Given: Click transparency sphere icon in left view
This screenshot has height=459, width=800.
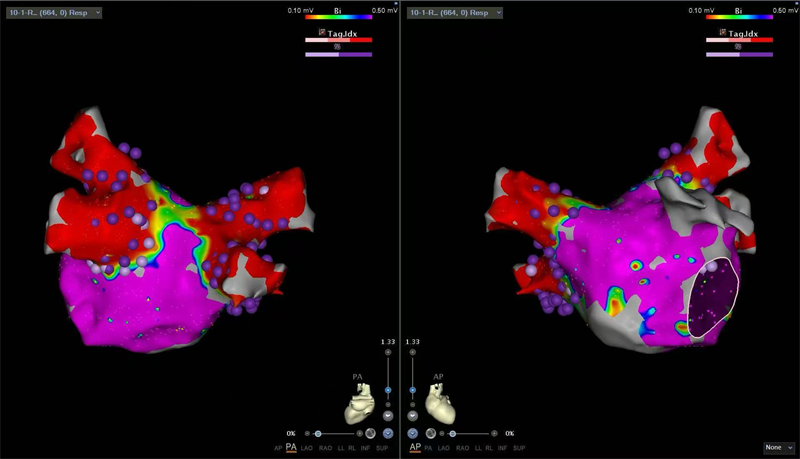Looking at the screenshot, I should coord(369,433).
